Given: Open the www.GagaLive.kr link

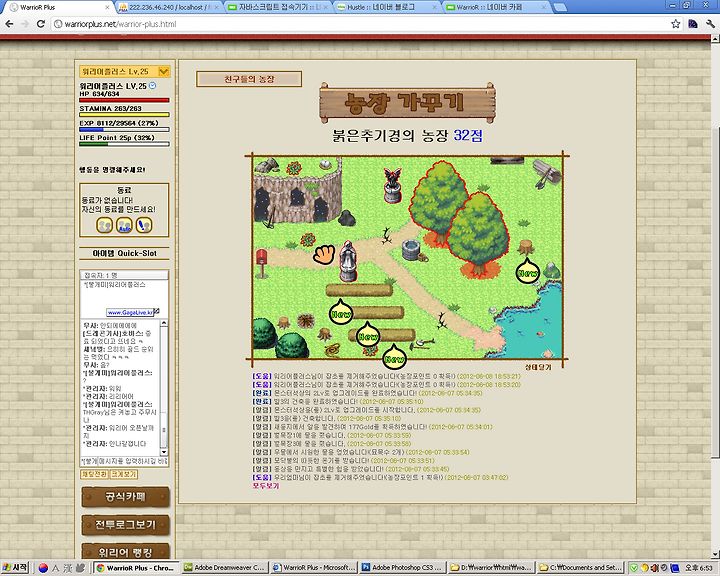Looking at the screenshot, I should point(131,312).
